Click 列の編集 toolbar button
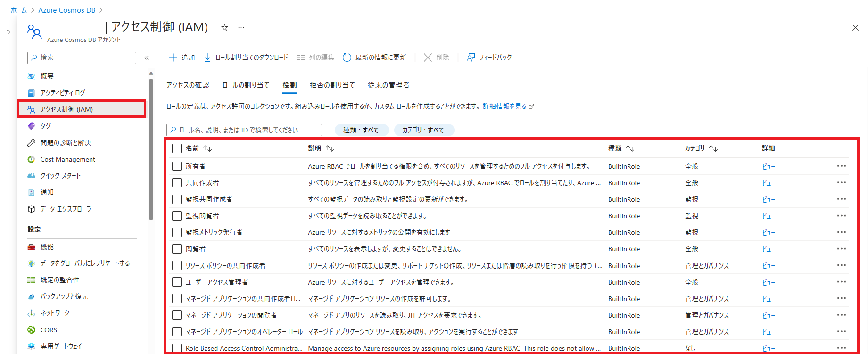This screenshot has width=868, height=354. 315,58
